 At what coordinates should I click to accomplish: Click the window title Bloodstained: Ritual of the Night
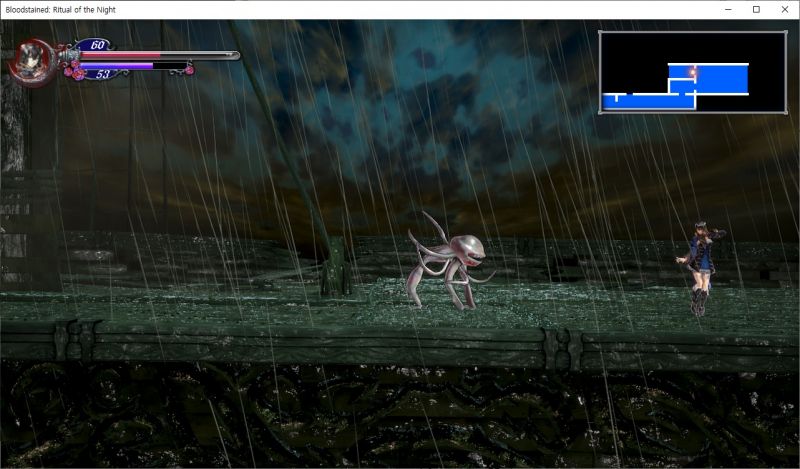[60, 10]
